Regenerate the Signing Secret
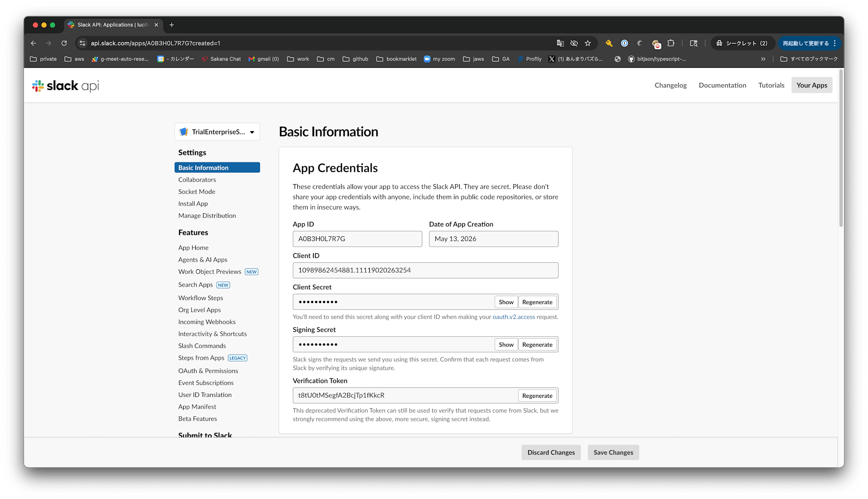This screenshot has height=499, width=868. pos(537,345)
